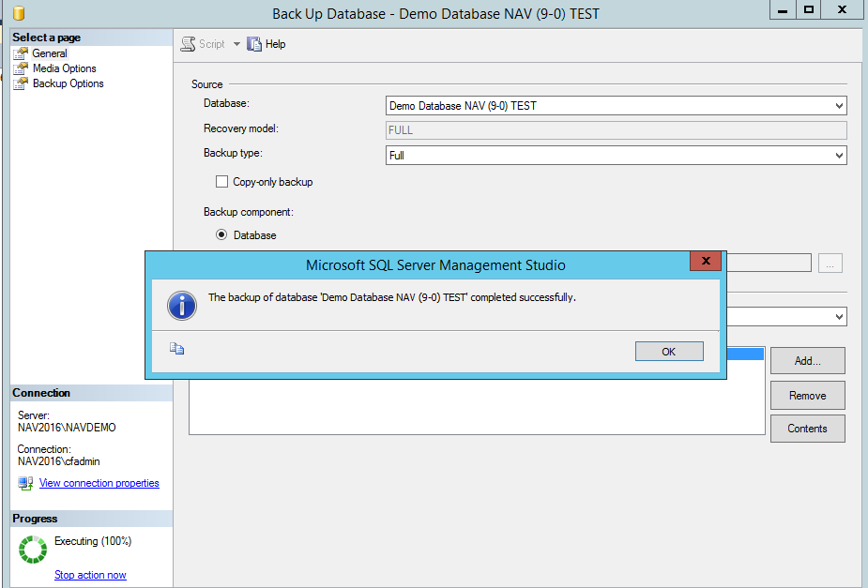Click the Backup Options page icon
This screenshot has height=588, width=868.
click(21, 83)
